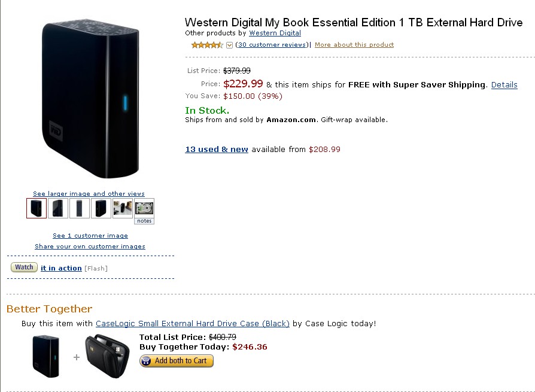
Task: Open the internal drive notes thumbnail
Action: 144,211
